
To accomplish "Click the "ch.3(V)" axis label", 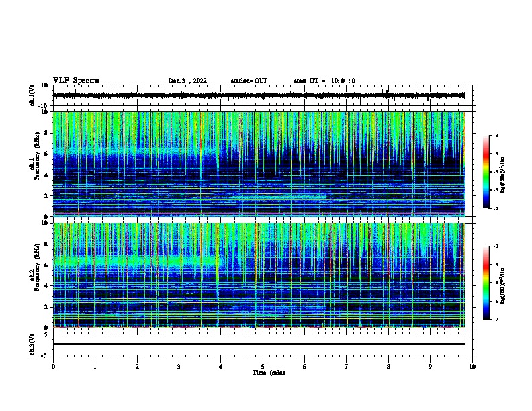I will click(x=32, y=345).
